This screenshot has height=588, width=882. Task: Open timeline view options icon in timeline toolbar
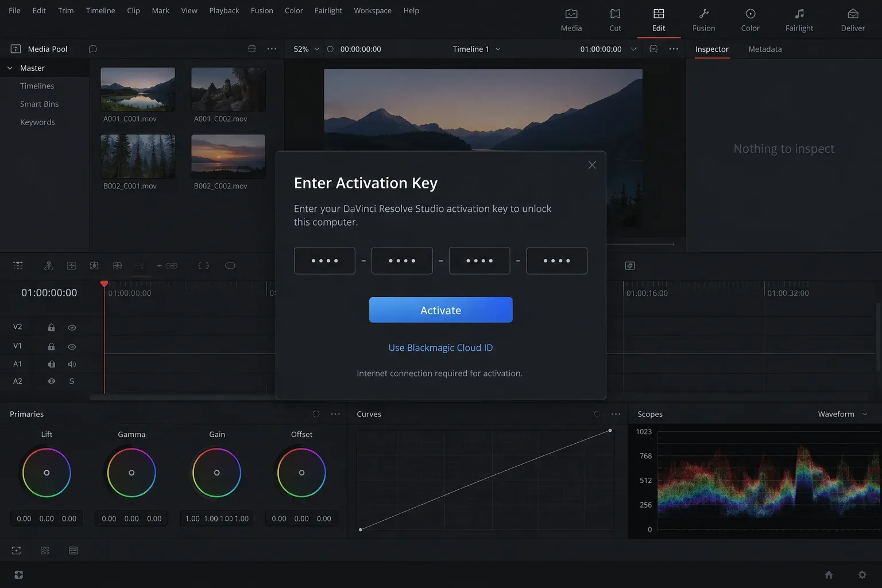pyautogui.click(x=18, y=265)
